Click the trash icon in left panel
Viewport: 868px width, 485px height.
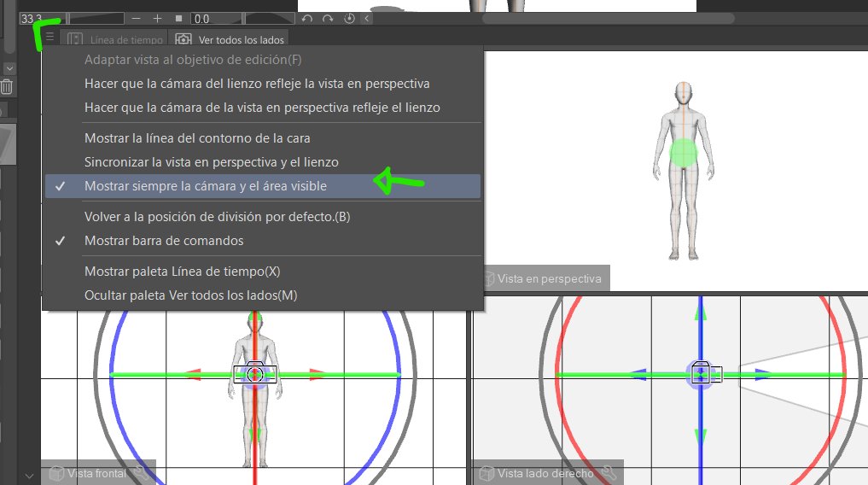tap(7, 87)
